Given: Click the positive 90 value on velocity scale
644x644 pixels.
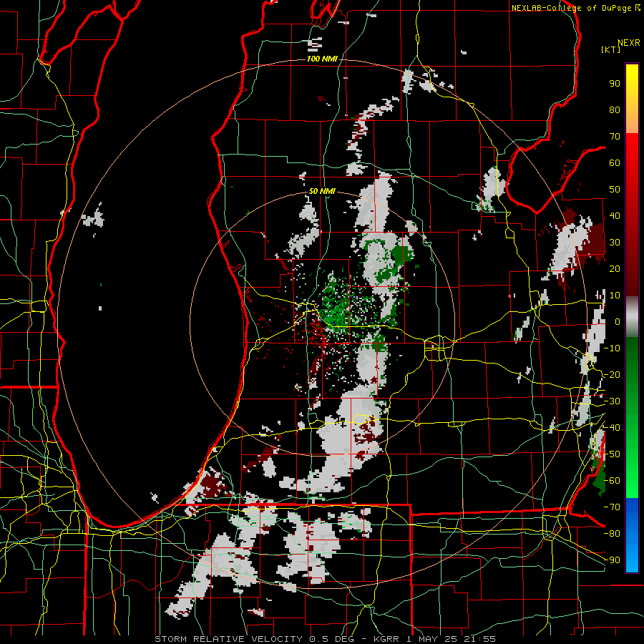Looking at the screenshot, I should pyautogui.click(x=615, y=84).
